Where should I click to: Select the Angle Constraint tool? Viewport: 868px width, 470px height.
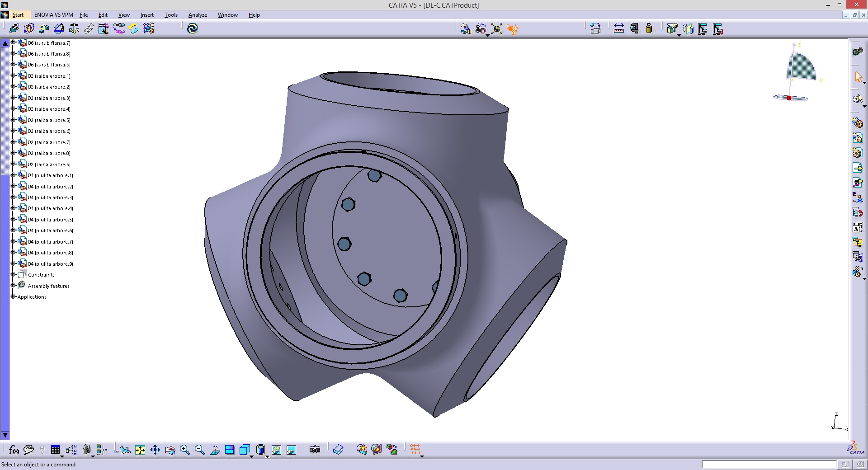click(x=59, y=29)
